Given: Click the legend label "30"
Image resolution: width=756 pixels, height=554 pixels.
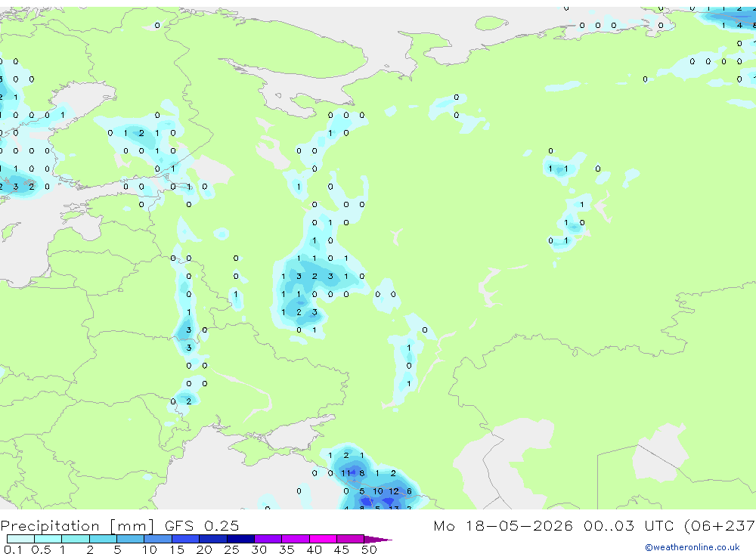Looking at the screenshot, I should click(x=259, y=549).
